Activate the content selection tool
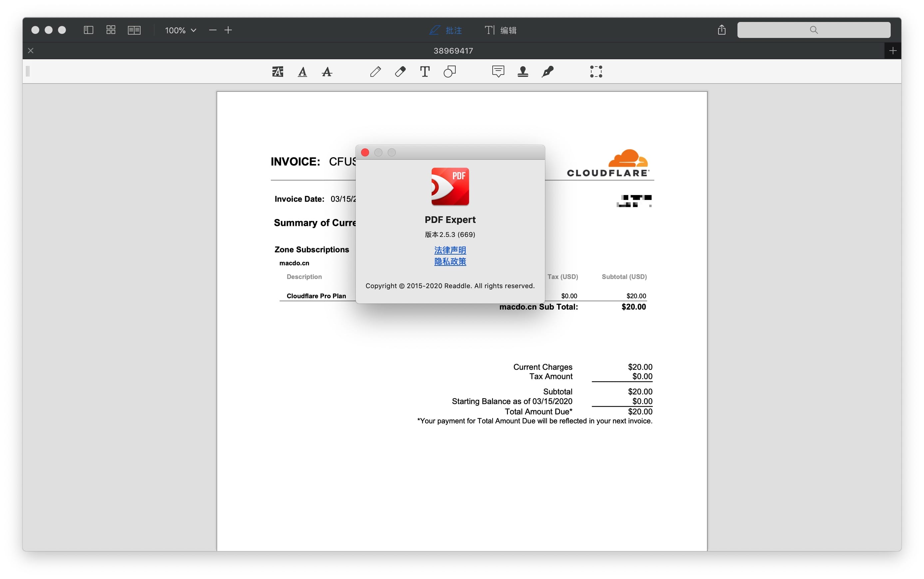 (596, 72)
